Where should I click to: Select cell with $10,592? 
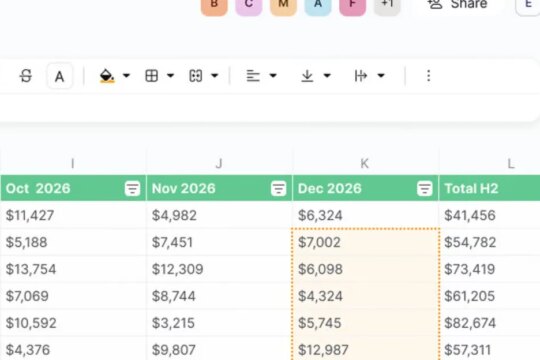[x=73, y=322]
